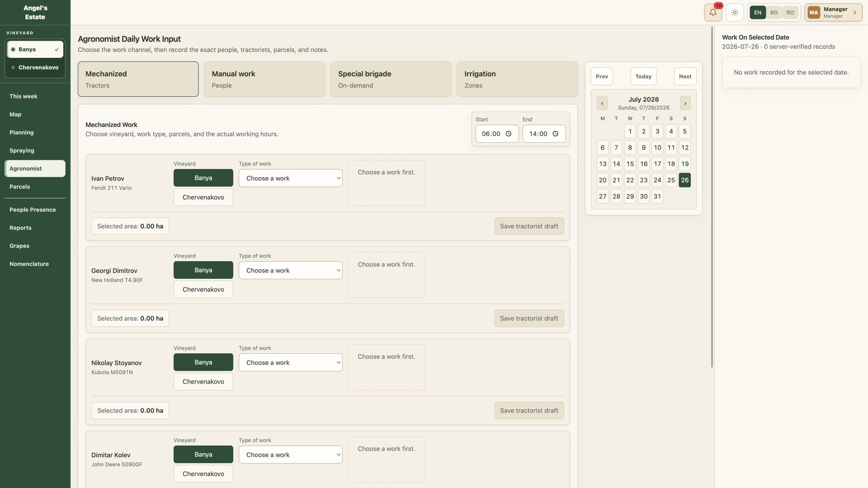868x488 pixels.
Task: Set Georgi Dimitrov's vineyard to Banya
Action: click(203, 270)
